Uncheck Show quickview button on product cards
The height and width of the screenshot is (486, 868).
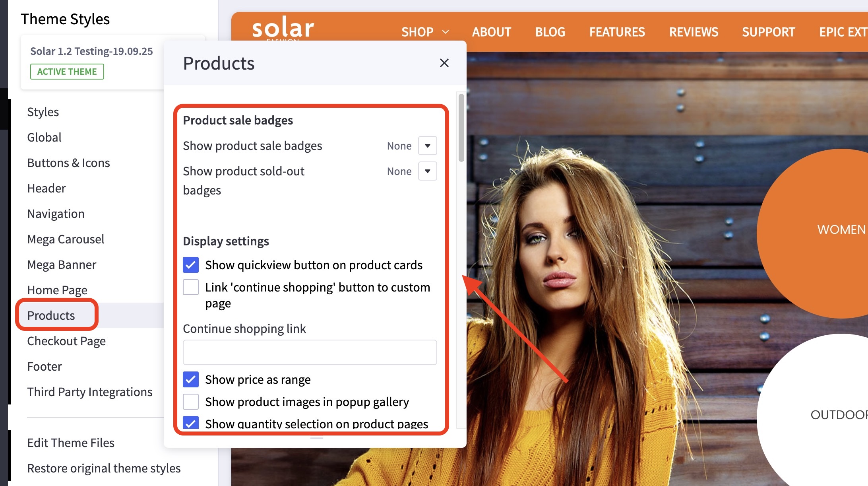191,265
